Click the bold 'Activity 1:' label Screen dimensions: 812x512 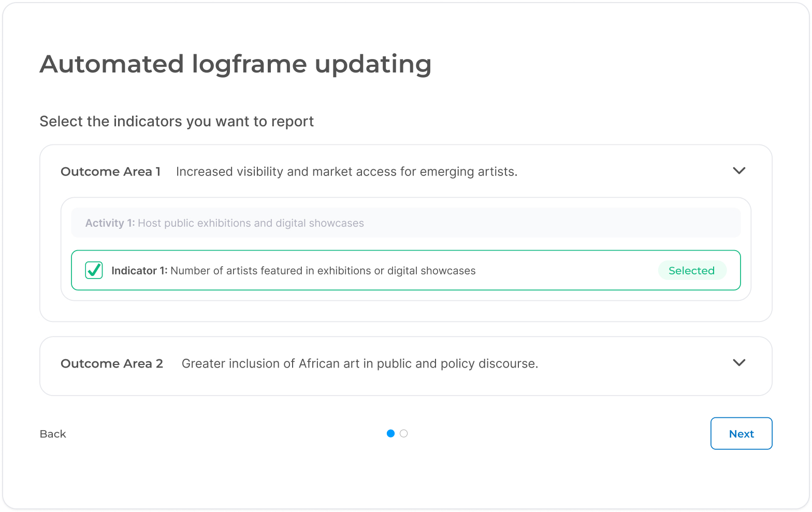click(x=110, y=223)
